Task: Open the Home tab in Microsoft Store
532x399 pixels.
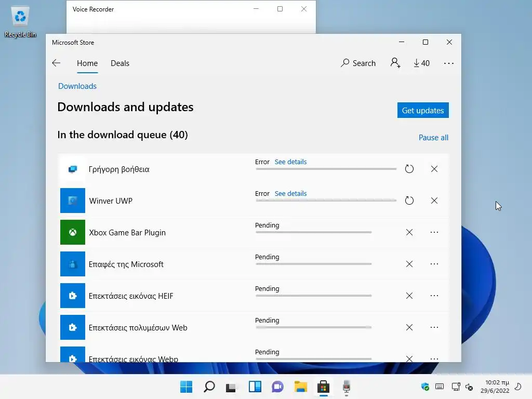Action: [87, 63]
